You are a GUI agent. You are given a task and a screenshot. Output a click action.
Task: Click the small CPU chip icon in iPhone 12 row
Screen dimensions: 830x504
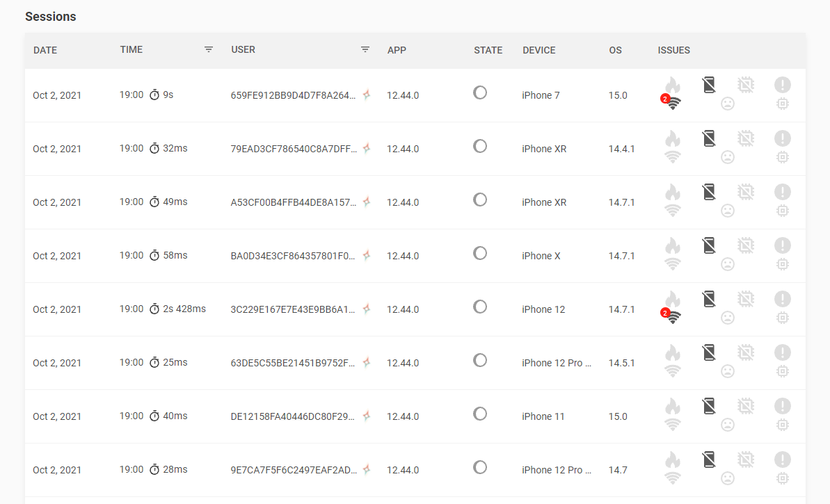[783, 317]
